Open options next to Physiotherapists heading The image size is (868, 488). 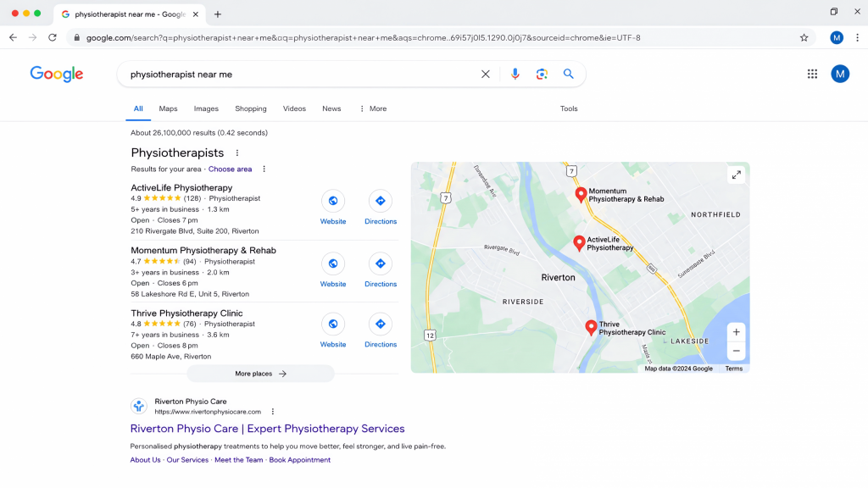[237, 152]
